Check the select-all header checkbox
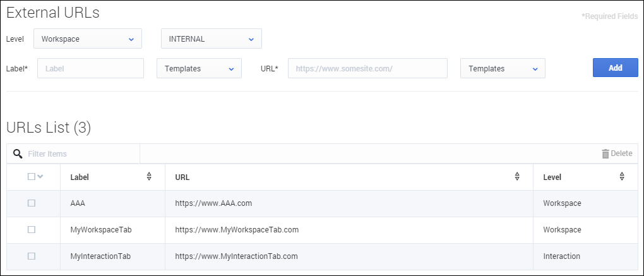 [32, 177]
